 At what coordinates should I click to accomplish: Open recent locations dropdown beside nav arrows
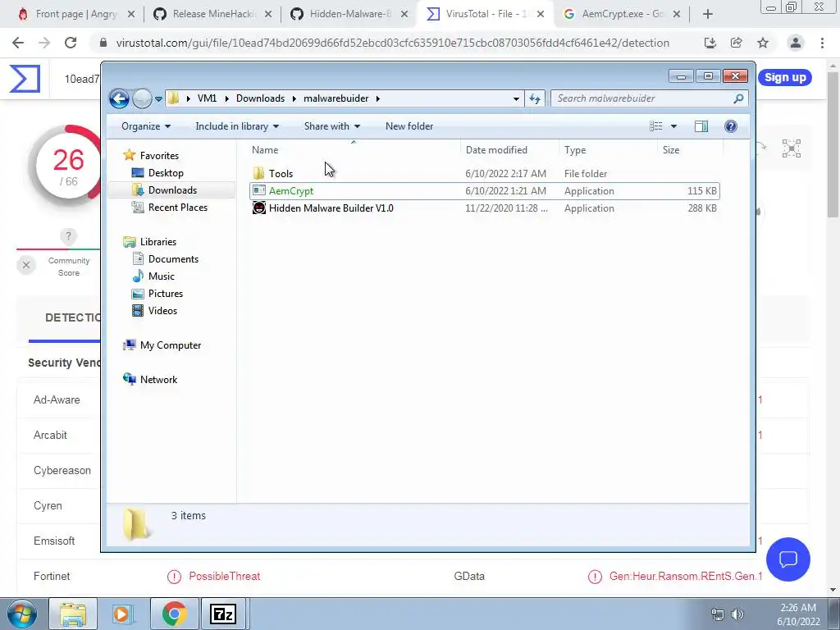tap(158, 99)
